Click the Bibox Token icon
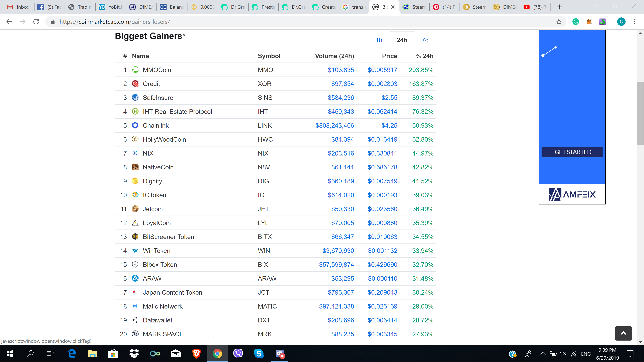Screen dimensions: 644x362 point(135,265)
